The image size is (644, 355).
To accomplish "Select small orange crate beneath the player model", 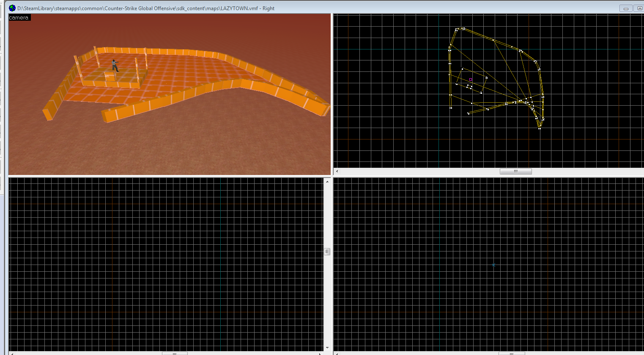I will pyautogui.click(x=110, y=76).
